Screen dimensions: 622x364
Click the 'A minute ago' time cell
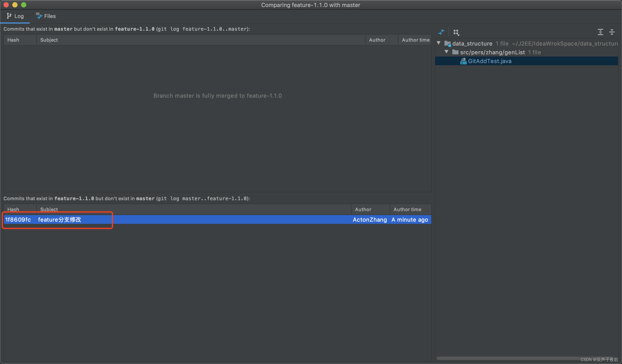pos(410,220)
